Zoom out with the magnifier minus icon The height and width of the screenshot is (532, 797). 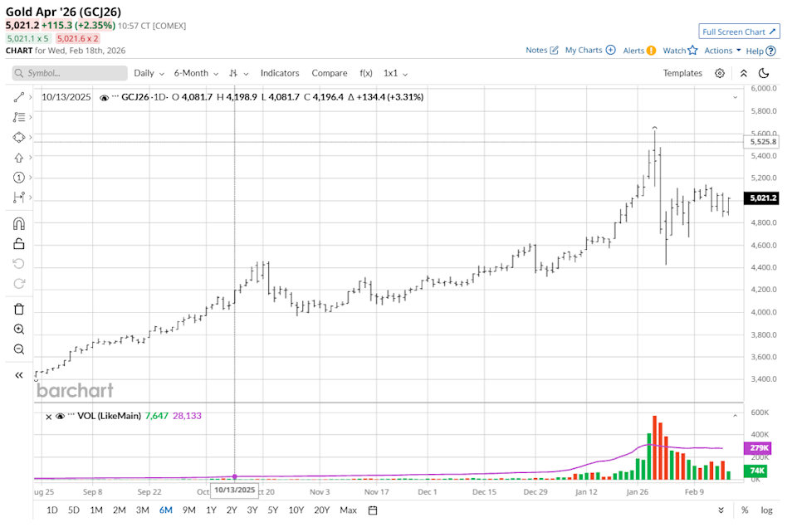coord(18,349)
